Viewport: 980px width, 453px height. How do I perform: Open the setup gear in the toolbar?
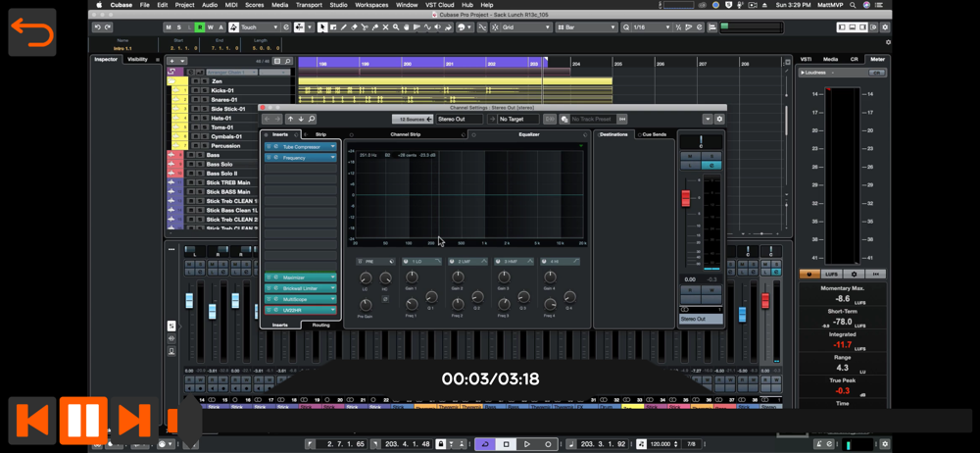[x=884, y=27]
